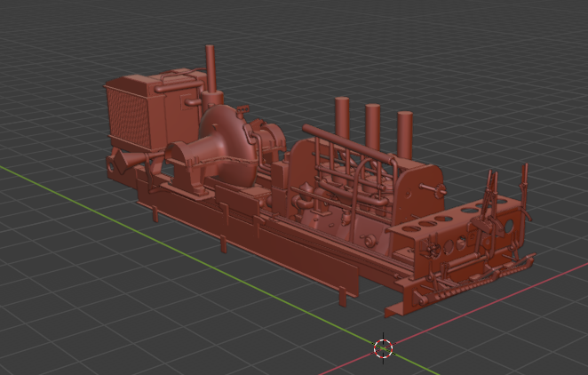Click the 3D cursor on the grid

pyautogui.click(x=383, y=348)
